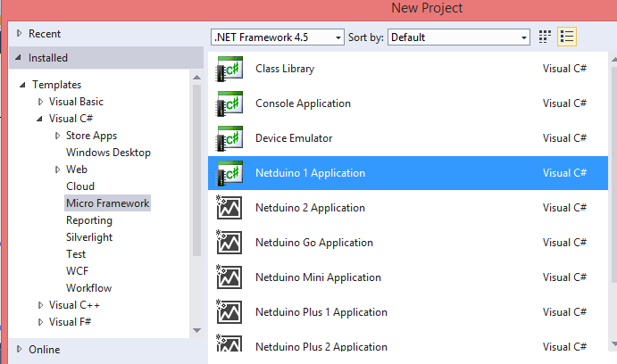The width and height of the screenshot is (617, 364).
Task: Expand the Visual C++ node arrow
Action: click(40, 305)
